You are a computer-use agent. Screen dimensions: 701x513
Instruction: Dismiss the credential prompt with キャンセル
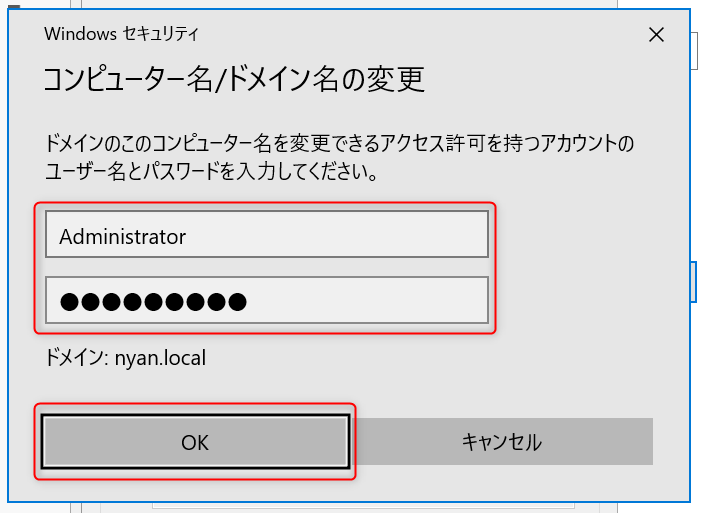pyautogui.click(x=502, y=441)
